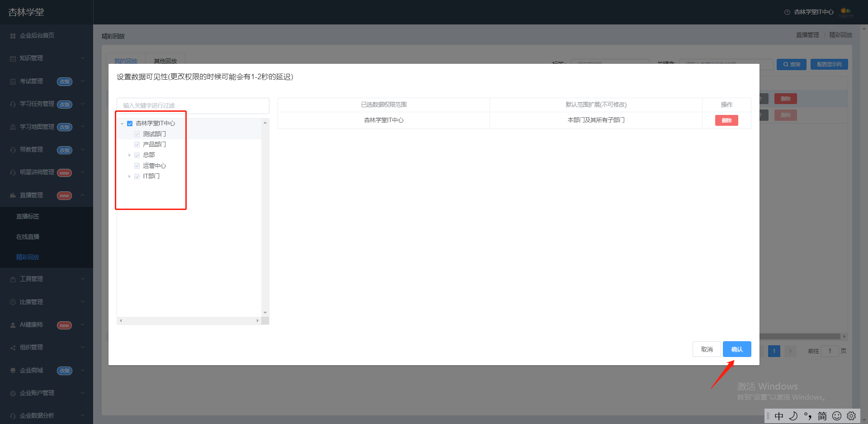The height and width of the screenshot is (424, 868).
Task: Expand the 工具管理 menu chevron
Action: [x=83, y=279]
